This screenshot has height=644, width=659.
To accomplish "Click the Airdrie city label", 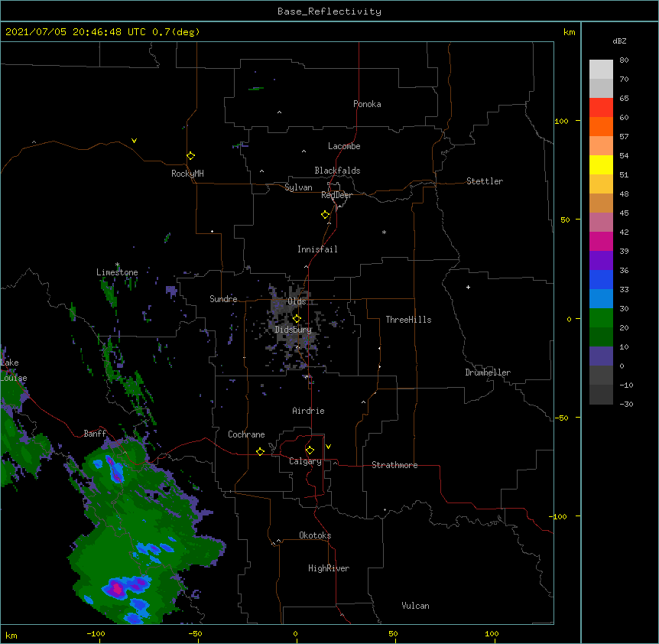I will pos(308,411).
